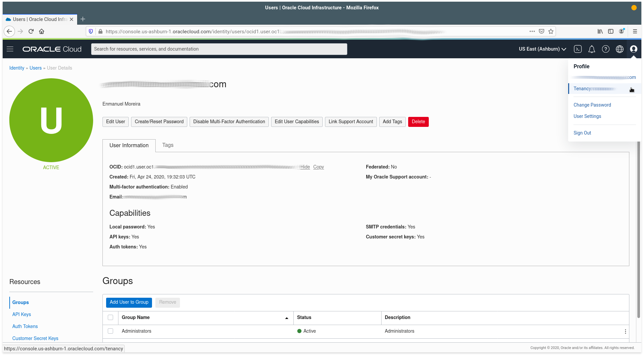Select Groups in Resources list
Viewport: 644px width, 356px height.
pyautogui.click(x=21, y=302)
